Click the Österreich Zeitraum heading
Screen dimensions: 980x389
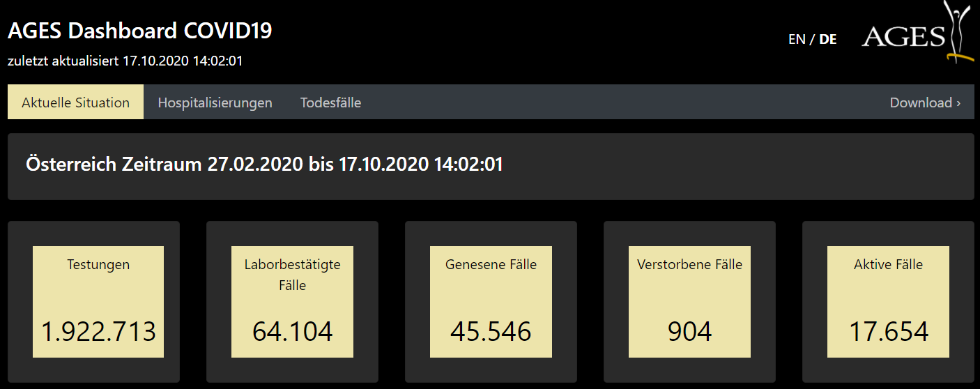[x=264, y=165]
